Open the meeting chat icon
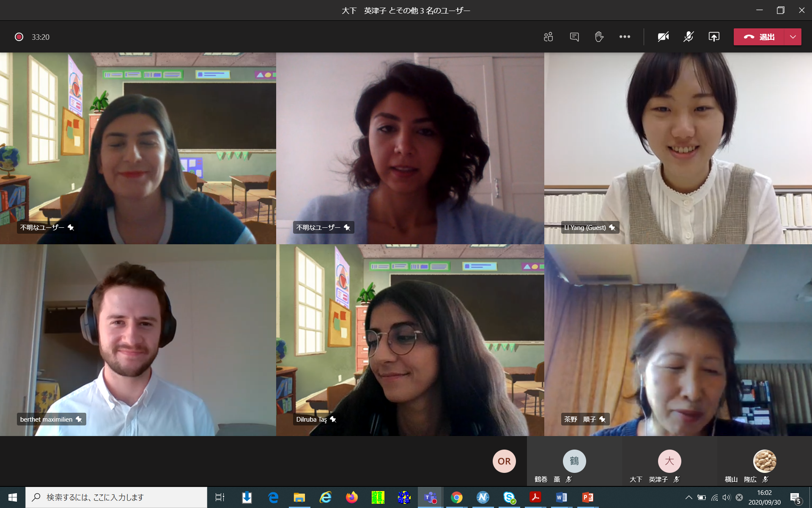The width and height of the screenshot is (812, 508). click(x=574, y=37)
